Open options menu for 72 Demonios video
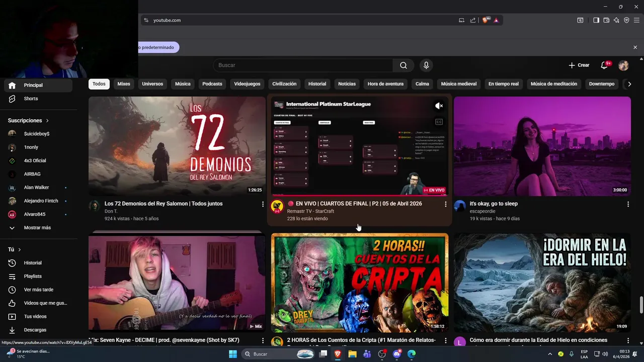Image resolution: width=644 pixels, height=362 pixels. pyautogui.click(x=263, y=204)
